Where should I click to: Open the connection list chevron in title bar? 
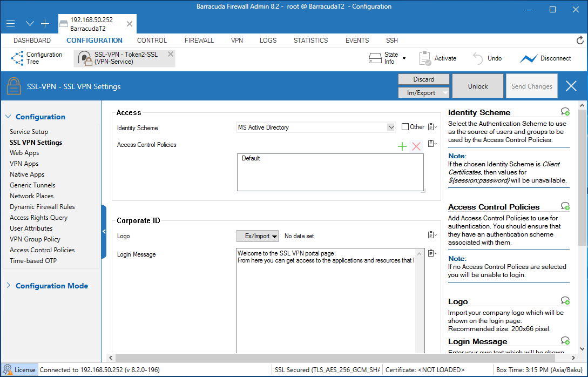[x=30, y=24]
